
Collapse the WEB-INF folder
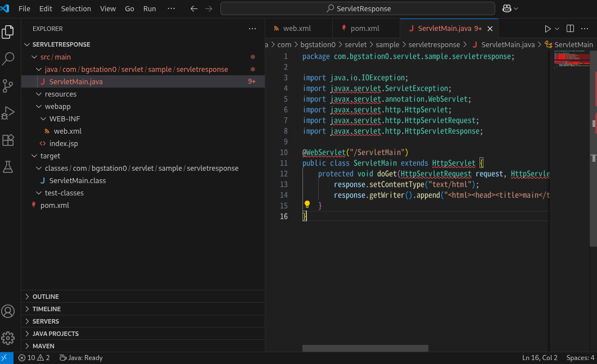43,119
